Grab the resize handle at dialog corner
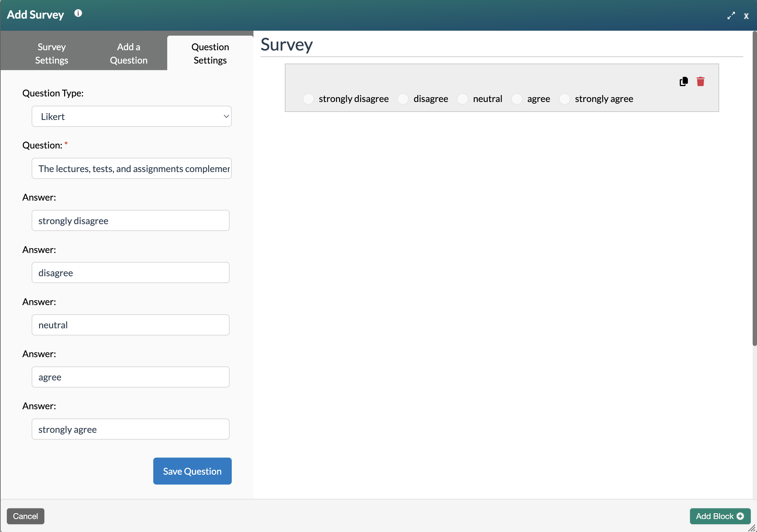This screenshot has height=532, width=757. 752,528
